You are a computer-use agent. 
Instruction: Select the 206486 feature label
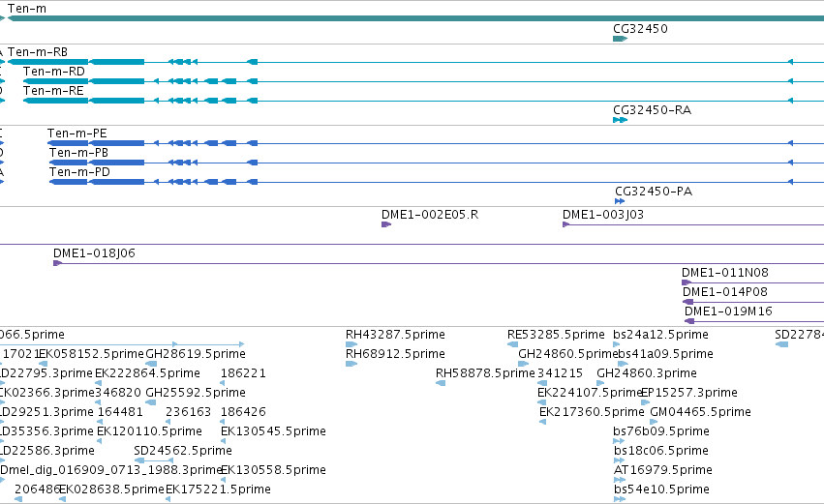point(36,489)
